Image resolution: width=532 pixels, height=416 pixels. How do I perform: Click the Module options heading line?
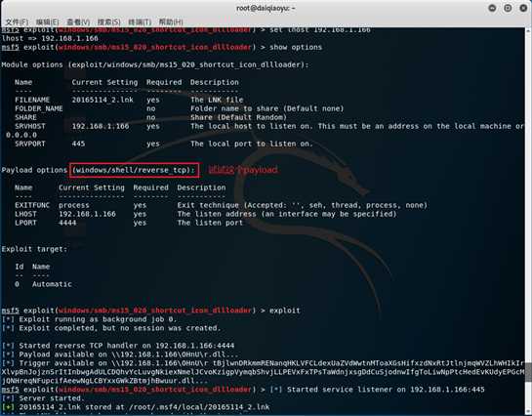pos(155,64)
